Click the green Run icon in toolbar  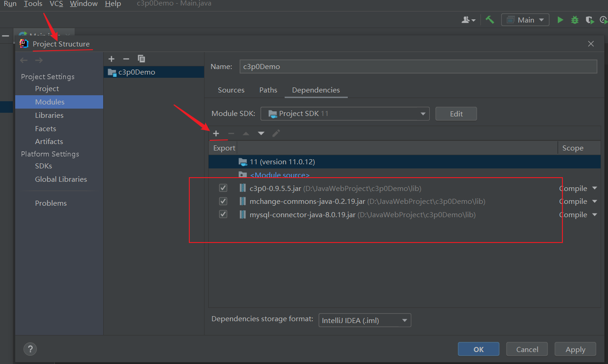pyautogui.click(x=560, y=20)
